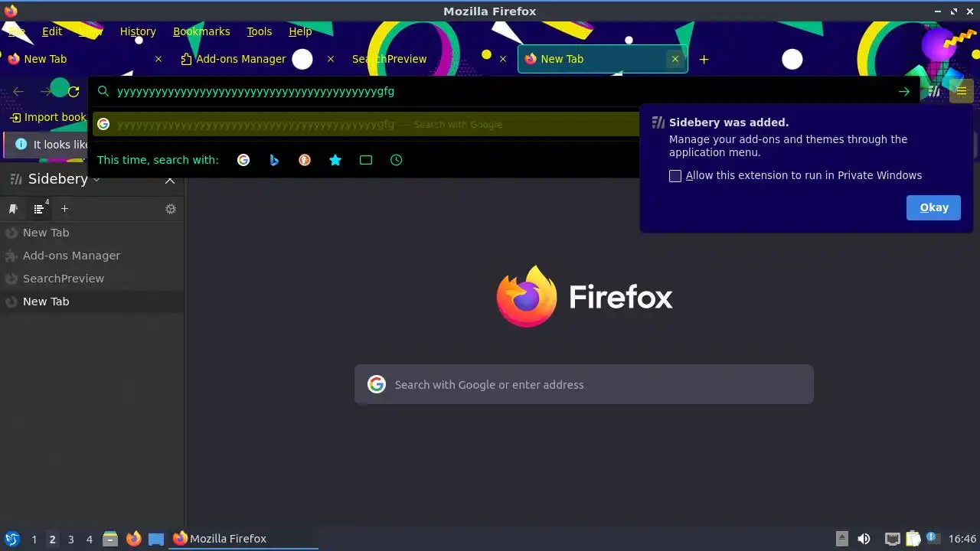
Task: Open the Edit menu
Action: pos(52,31)
